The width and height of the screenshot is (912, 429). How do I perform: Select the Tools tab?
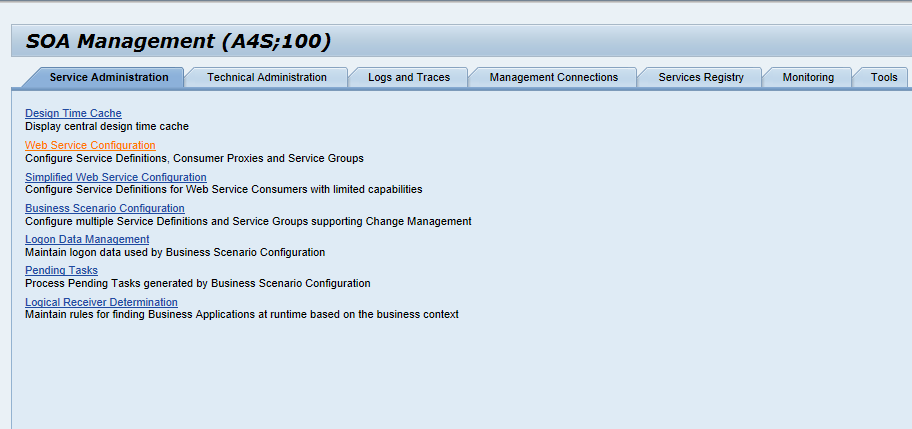(883, 77)
